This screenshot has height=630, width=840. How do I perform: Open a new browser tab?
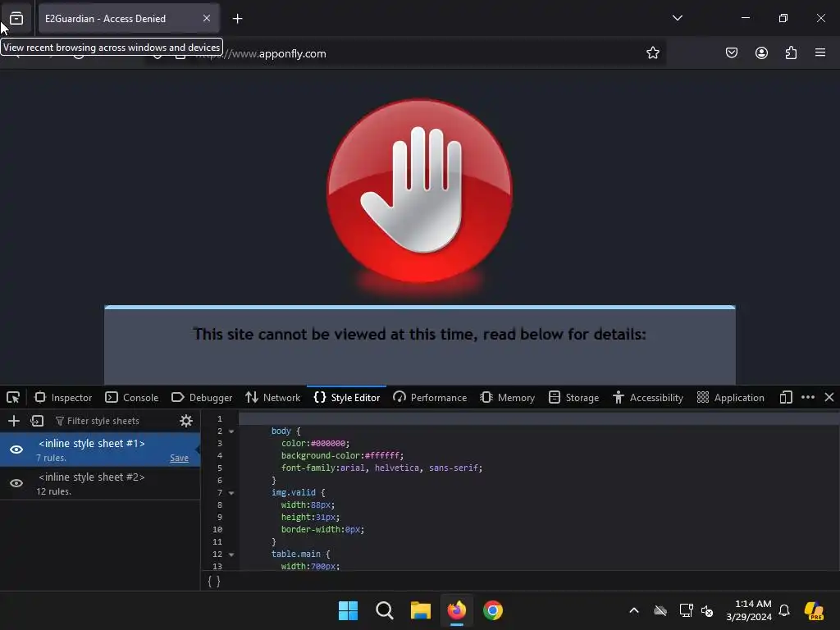(237, 19)
